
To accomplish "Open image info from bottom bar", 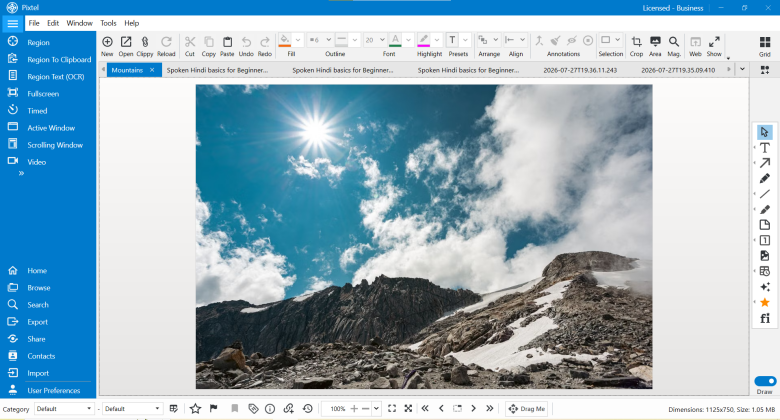I will tap(270, 409).
